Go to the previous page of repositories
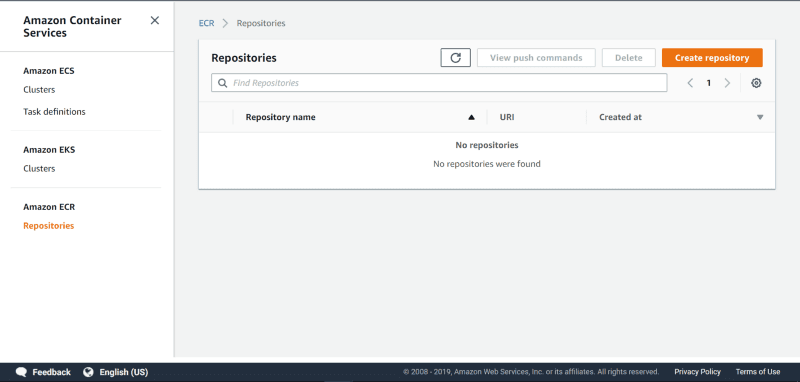Screen dimensions: 800x382 coord(690,83)
